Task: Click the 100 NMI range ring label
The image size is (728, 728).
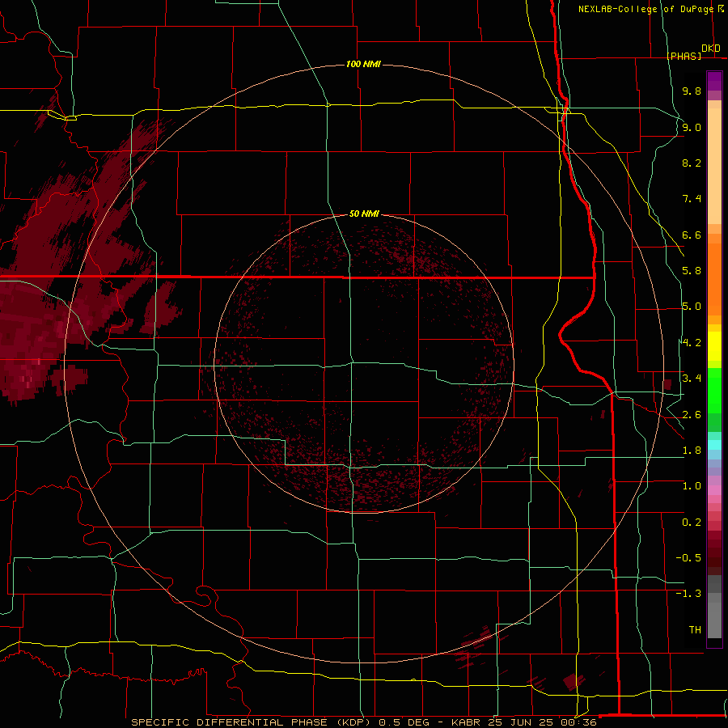Action: [363, 64]
